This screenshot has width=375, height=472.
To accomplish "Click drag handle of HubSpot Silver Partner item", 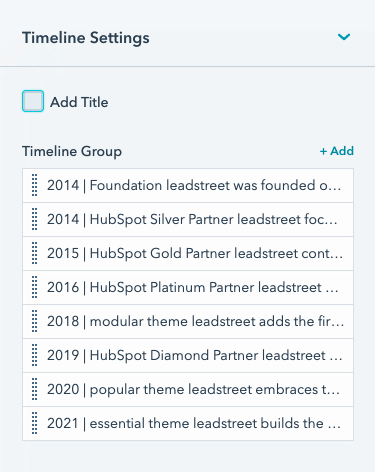I will [34, 219].
